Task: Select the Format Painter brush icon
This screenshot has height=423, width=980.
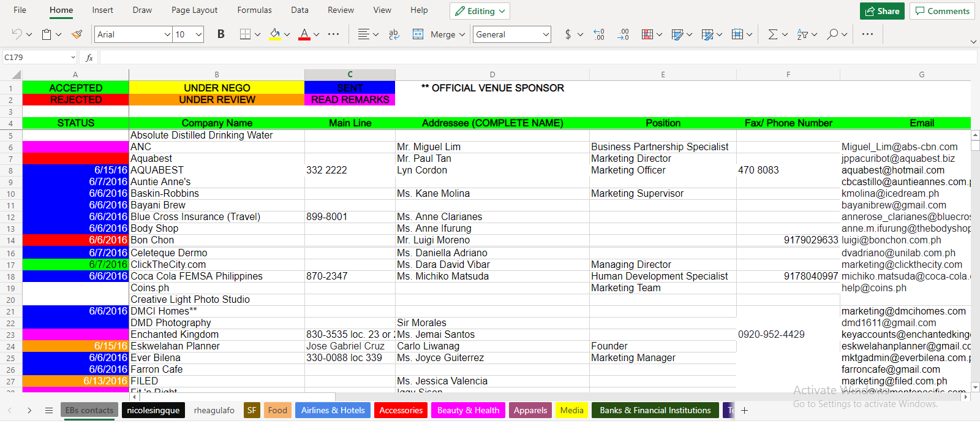Action: click(77, 34)
